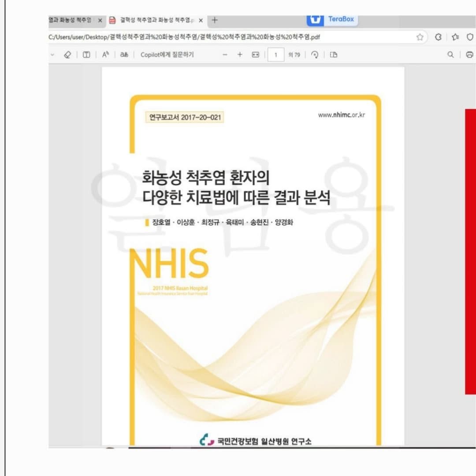This screenshot has width=476, height=476.
Task: Select the active 결핵성 척추염 PDF tab
Action: (156, 20)
